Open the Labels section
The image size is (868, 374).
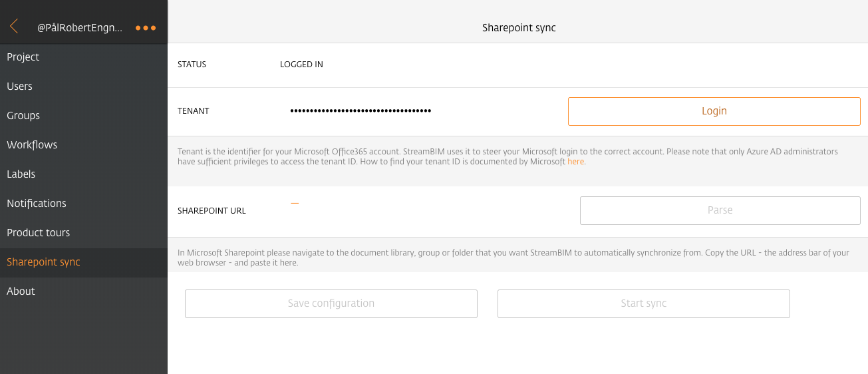click(x=84, y=174)
